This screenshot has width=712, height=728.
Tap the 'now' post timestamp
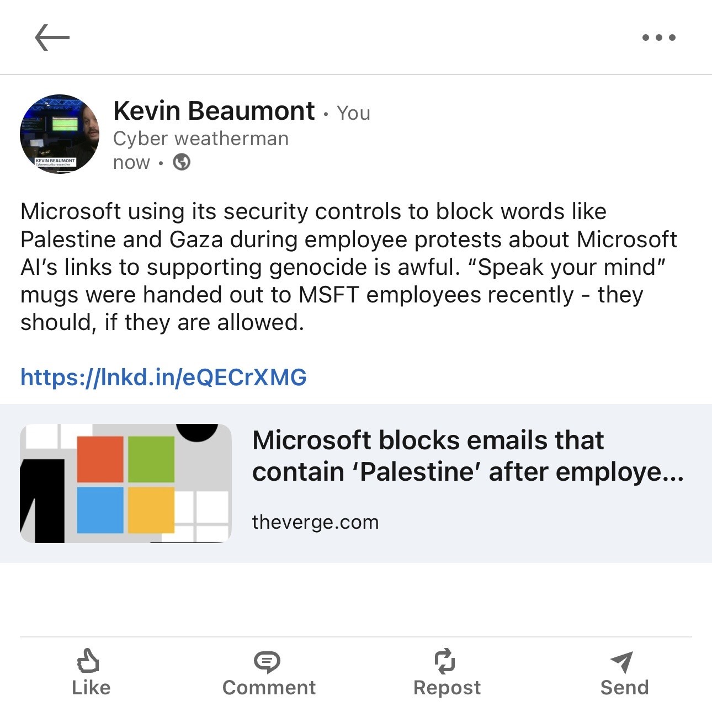point(131,162)
